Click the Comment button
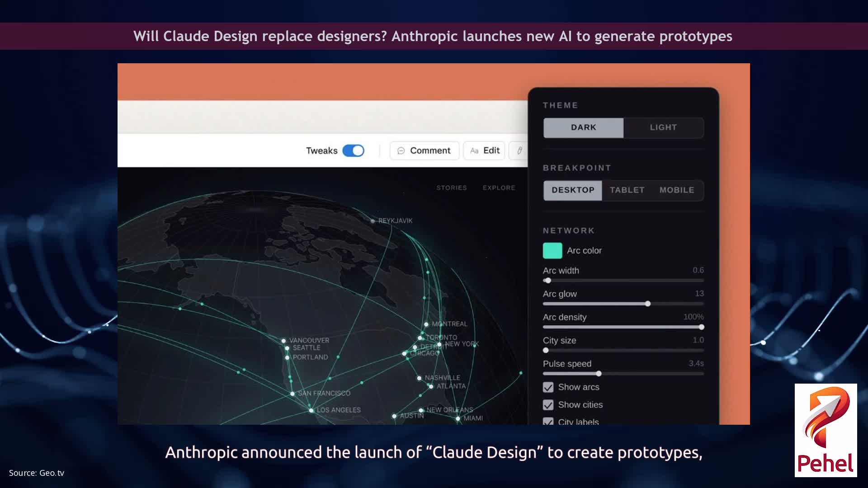The height and width of the screenshot is (488, 868). coord(424,150)
